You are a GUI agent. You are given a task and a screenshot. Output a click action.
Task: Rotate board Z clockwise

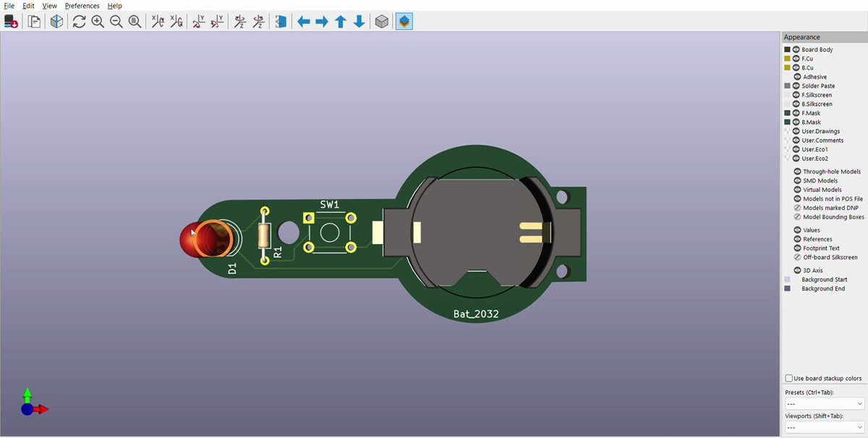coord(239,22)
